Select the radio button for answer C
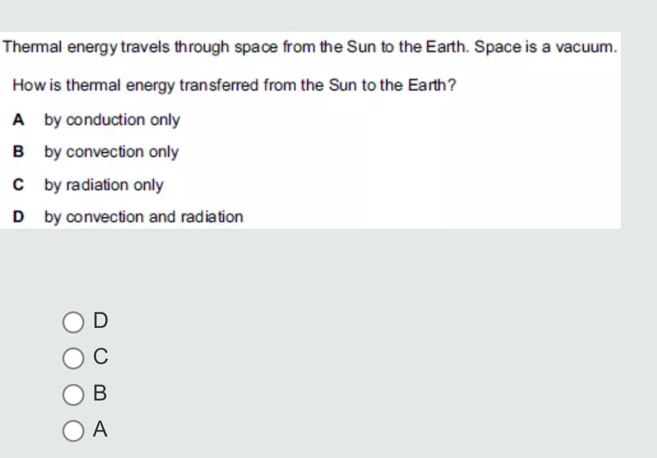This screenshot has height=458, width=657. (x=74, y=358)
